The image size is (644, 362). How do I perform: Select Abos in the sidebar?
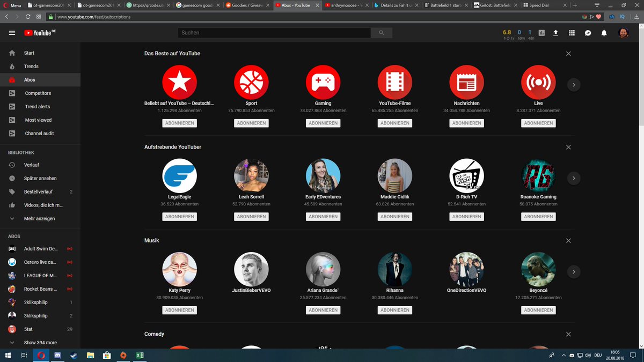coord(40,80)
